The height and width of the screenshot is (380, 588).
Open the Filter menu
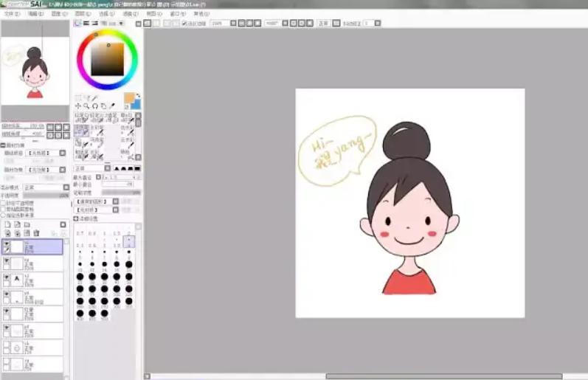[x=131, y=13]
